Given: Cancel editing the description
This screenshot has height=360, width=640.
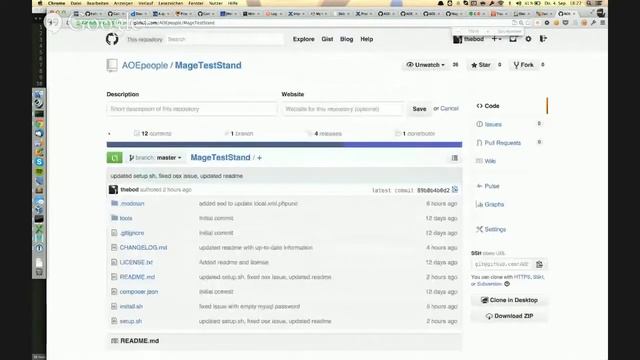Looking at the screenshot, I should 449,109.
